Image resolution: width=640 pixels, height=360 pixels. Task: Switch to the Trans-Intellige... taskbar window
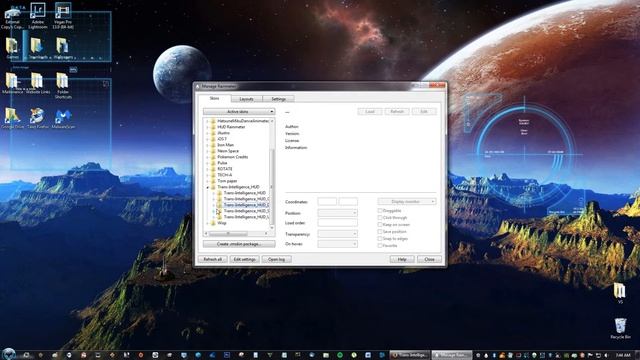pyautogui.click(x=410, y=355)
